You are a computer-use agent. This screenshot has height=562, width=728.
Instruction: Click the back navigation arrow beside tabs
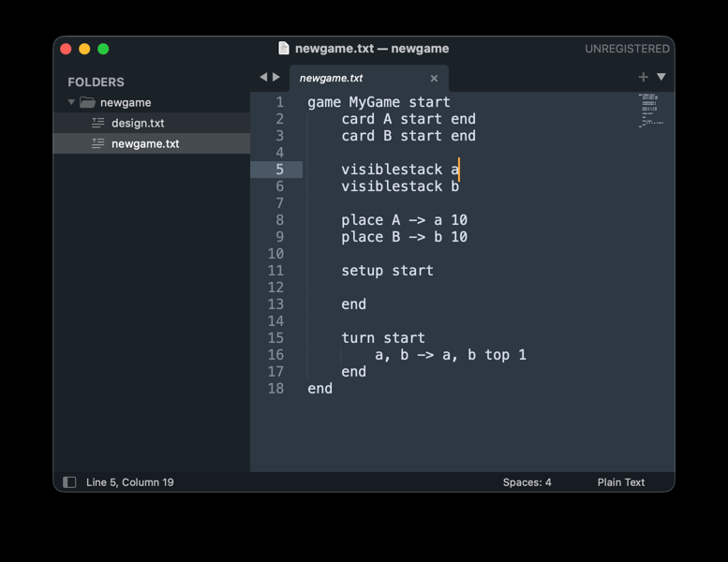tap(263, 77)
